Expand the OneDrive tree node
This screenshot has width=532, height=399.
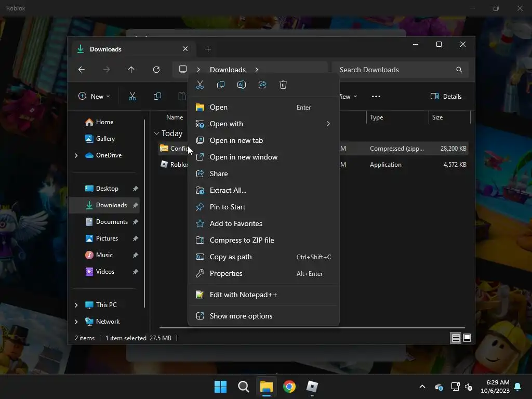pyautogui.click(x=76, y=155)
